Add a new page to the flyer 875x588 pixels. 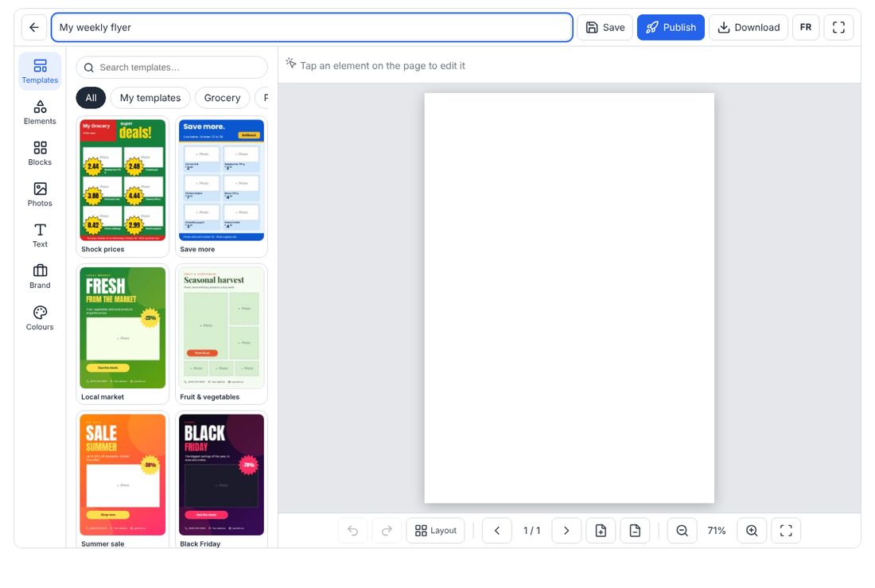(601, 531)
